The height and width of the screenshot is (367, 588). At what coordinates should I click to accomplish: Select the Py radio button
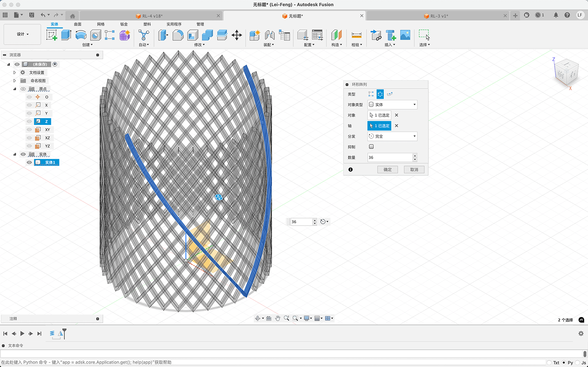point(564,363)
